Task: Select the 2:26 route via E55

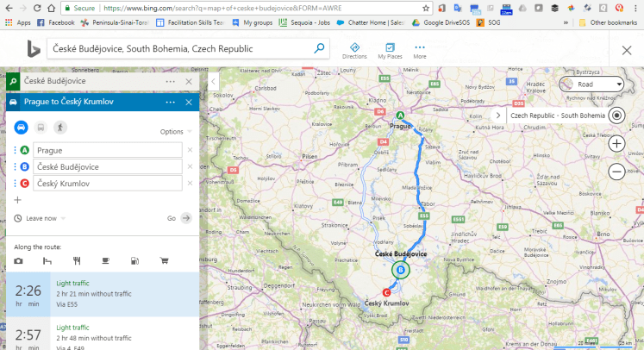Action: 99,295
